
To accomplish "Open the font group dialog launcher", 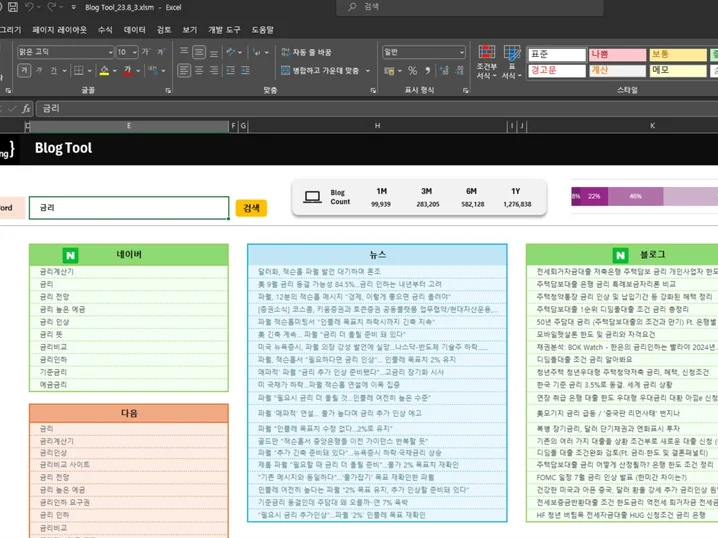I will click(x=168, y=91).
